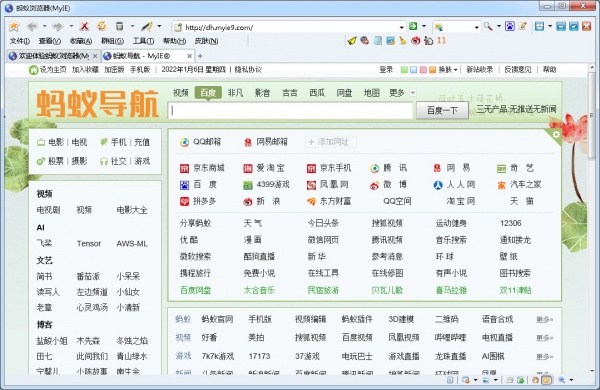Image resolution: width=600 pixels, height=390 pixels.
Task: Click the 网易邮箱 red icon
Action: 248,142
